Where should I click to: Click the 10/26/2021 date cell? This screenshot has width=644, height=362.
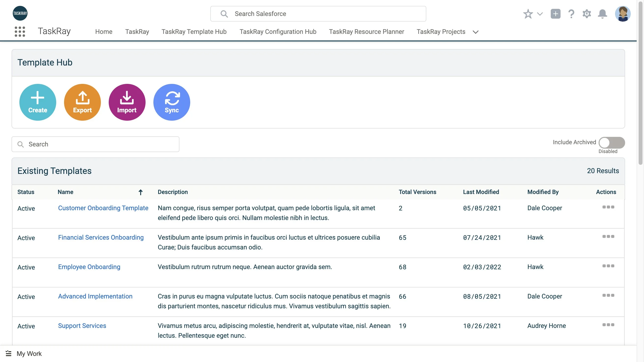(x=482, y=326)
